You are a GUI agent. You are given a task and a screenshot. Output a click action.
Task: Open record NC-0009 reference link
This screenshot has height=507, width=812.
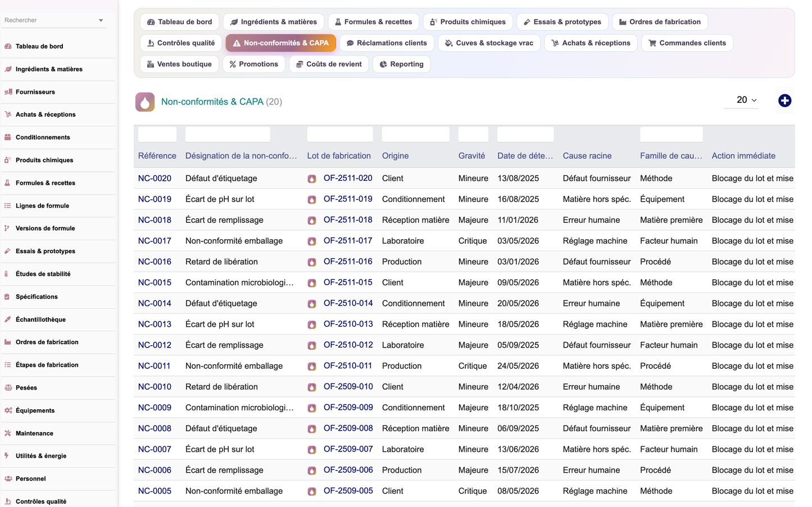[155, 408]
